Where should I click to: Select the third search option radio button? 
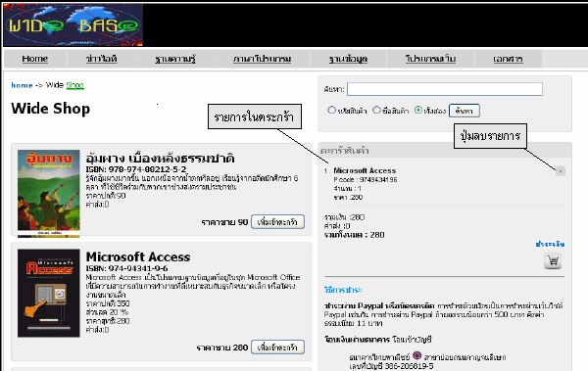click(418, 111)
